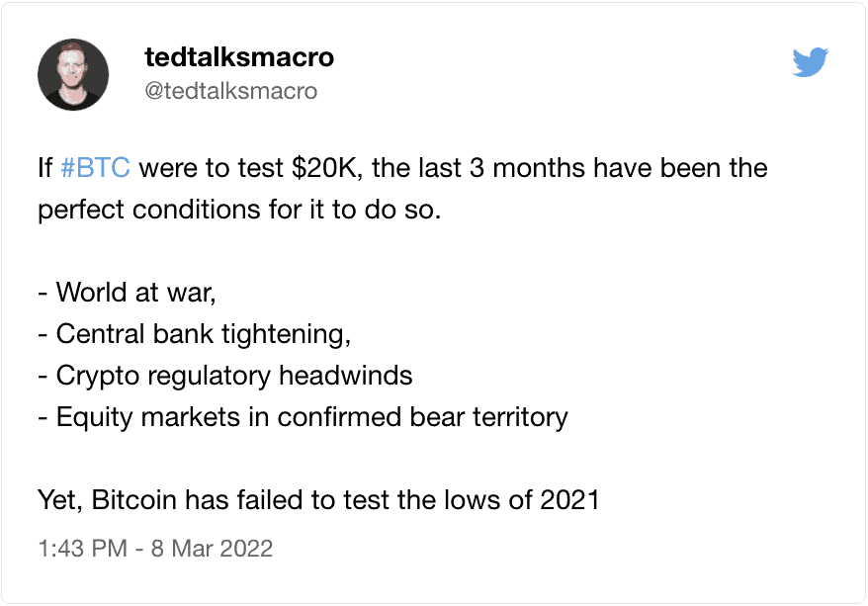This screenshot has height=606, width=868.
Task: Click the 'Bitcoin has failed to test' sentence
Action: pos(319,500)
